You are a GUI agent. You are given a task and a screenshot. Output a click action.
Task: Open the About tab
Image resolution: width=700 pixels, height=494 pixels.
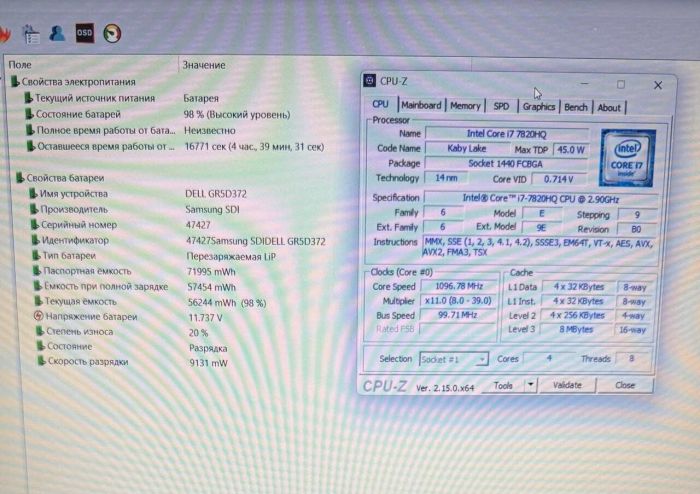coord(609,108)
